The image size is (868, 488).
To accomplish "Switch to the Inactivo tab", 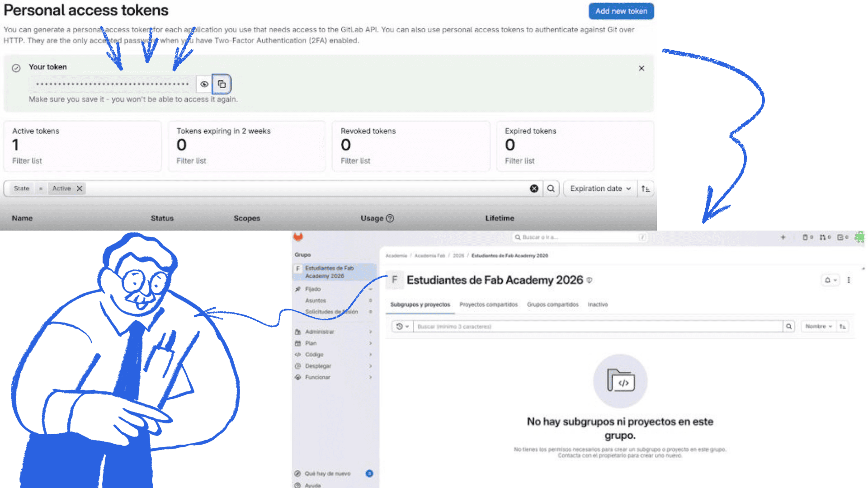I will pyautogui.click(x=598, y=305).
